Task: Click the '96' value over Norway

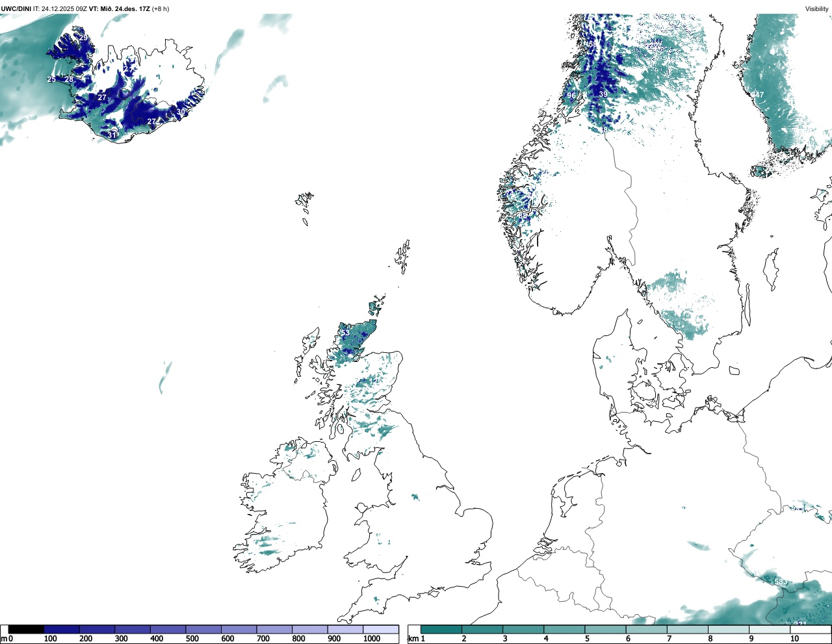Action: (x=571, y=96)
